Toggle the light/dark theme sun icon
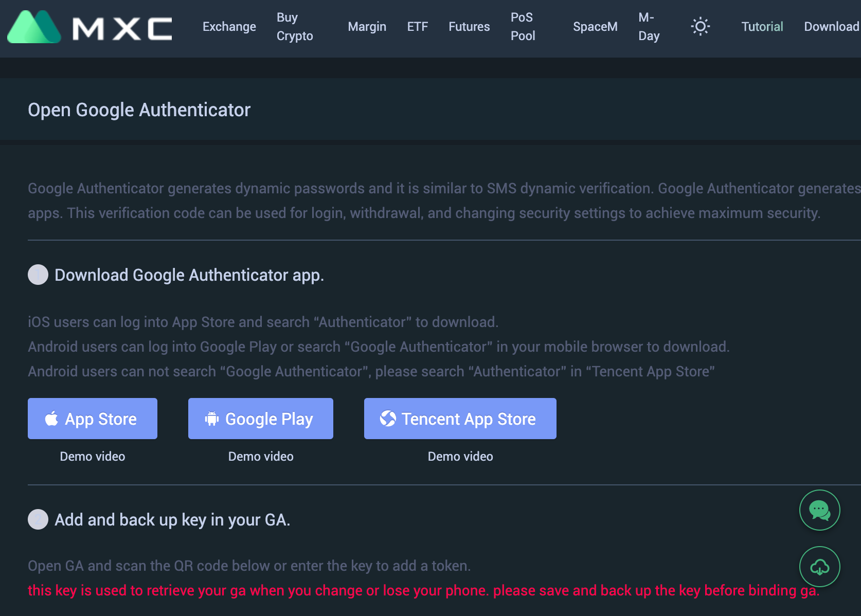The width and height of the screenshot is (861, 616). (x=700, y=26)
